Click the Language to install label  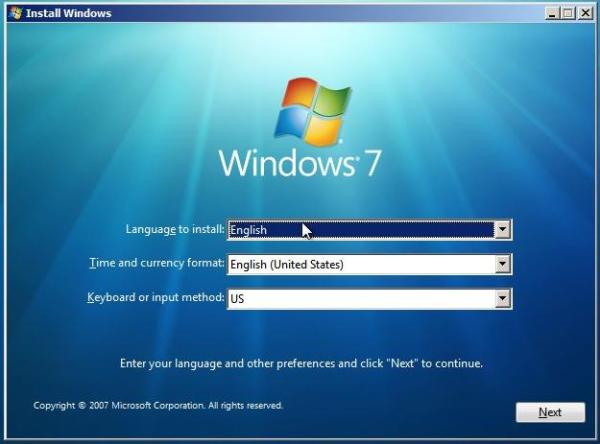point(175,229)
